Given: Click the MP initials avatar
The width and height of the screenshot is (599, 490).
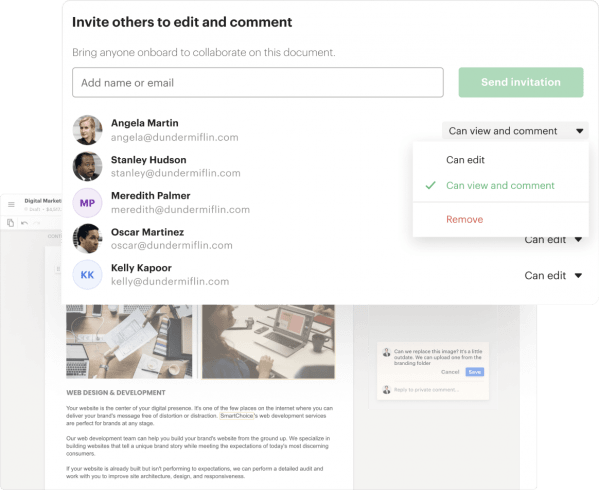Looking at the screenshot, I should (x=87, y=203).
